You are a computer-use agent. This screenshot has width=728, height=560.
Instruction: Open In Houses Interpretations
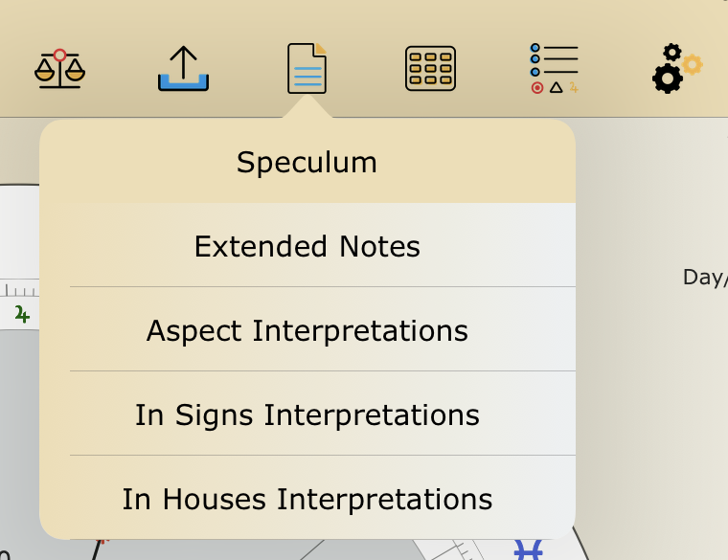307,499
